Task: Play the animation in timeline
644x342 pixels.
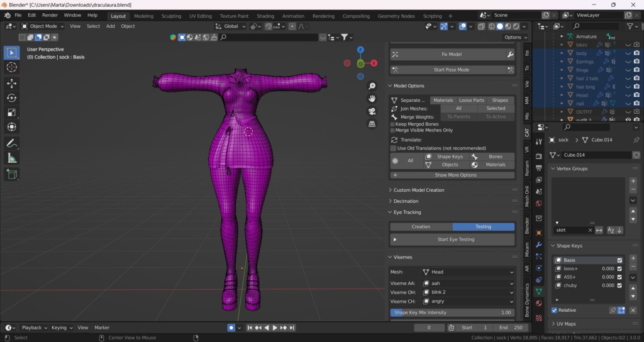Action: pos(275,328)
